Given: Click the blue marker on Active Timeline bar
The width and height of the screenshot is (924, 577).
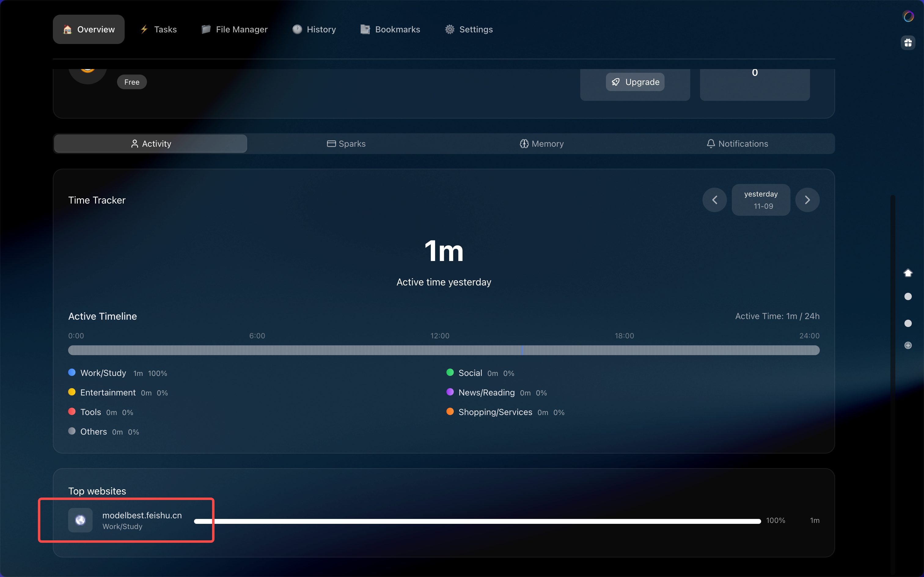Looking at the screenshot, I should (x=522, y=350).
